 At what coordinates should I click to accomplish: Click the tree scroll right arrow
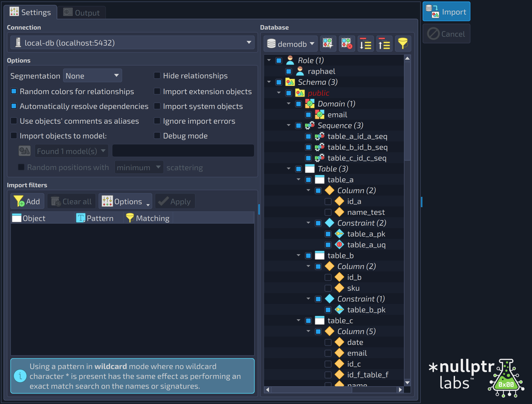pos(400,389)
